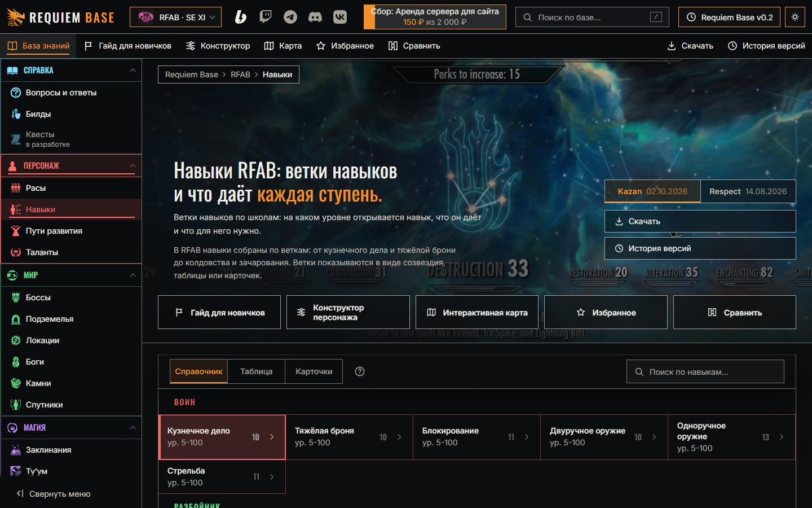Viewport: 812px width, 508px height.
Task: Open 'Локации' sidebar item
Action: pos(71,340)
